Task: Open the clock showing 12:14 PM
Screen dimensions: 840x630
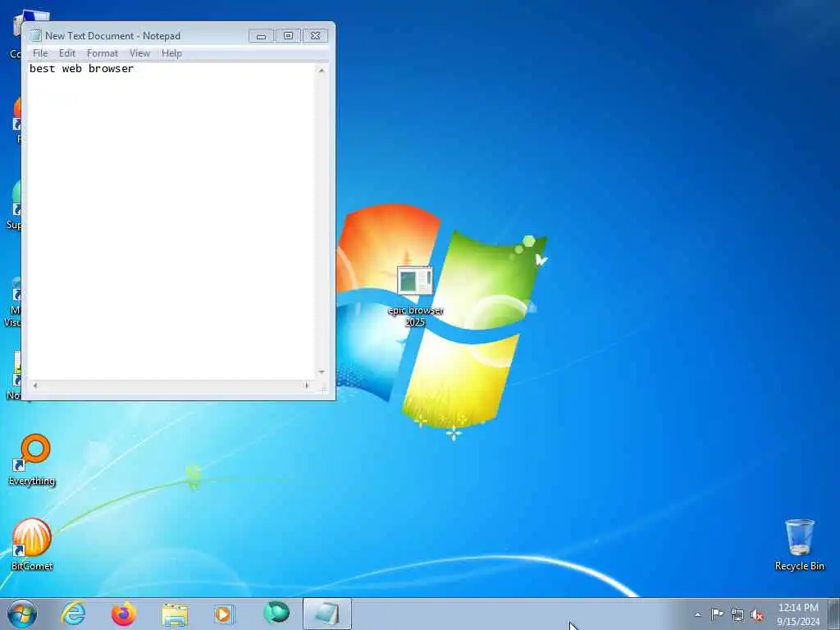Action: (798, 614)
